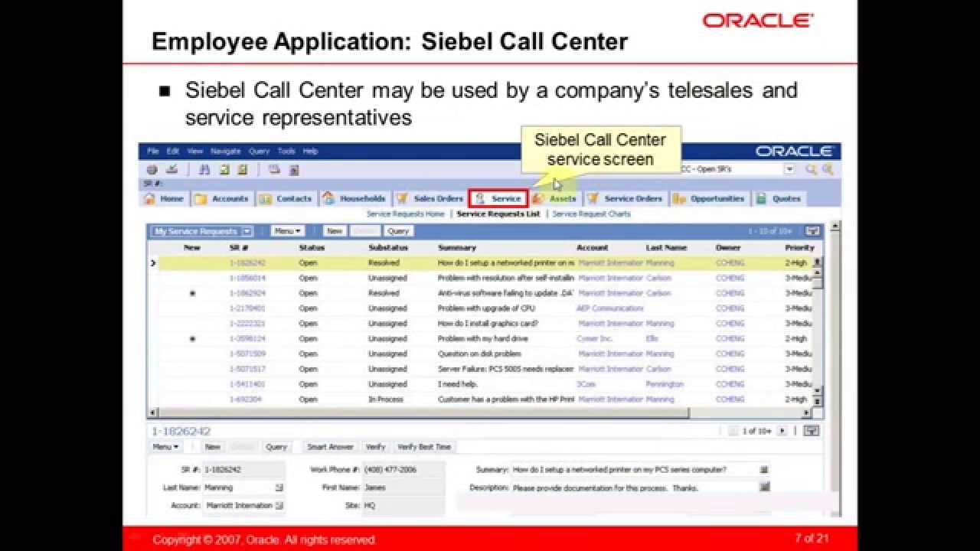Click the leftmost toolbar icon under File menu

click(152, 170)
